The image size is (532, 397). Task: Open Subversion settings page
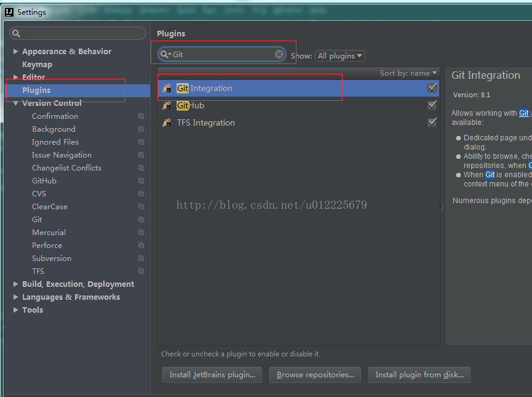pos(52,258)
